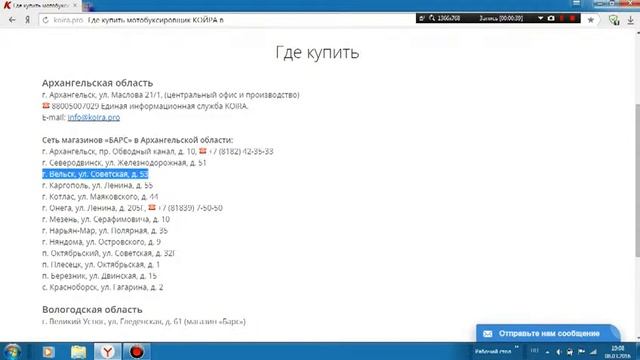The height and width of the screenshot is (360, 640).
Task: Go back using the browser back arrow
Action: click(x=12, y=20)
